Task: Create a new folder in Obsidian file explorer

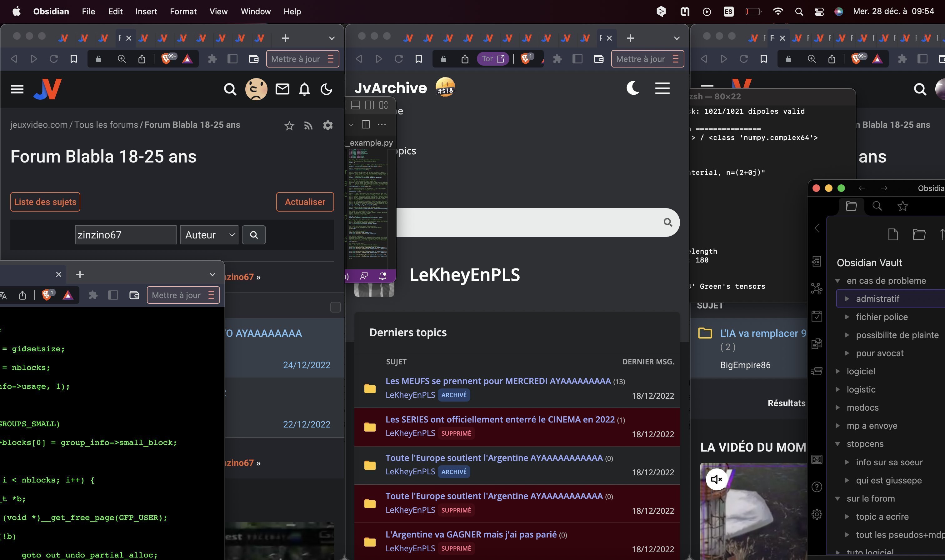Action: (919, 234)
